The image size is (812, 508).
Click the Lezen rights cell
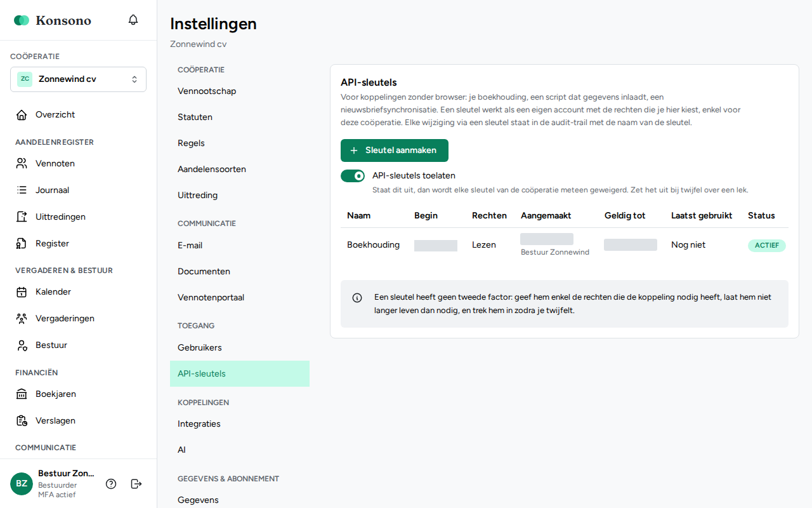pyautogui.click(x=484, y=245)
